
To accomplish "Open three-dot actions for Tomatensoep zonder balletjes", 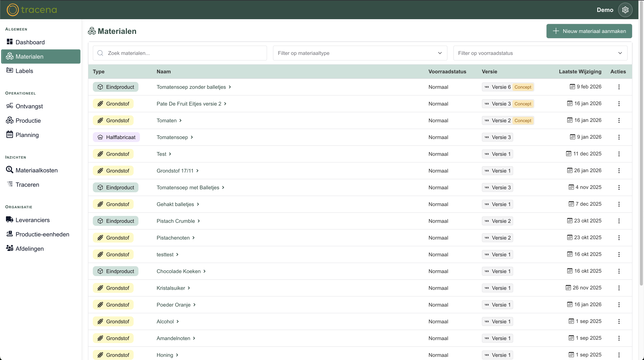I will click(x=619, y=87).
